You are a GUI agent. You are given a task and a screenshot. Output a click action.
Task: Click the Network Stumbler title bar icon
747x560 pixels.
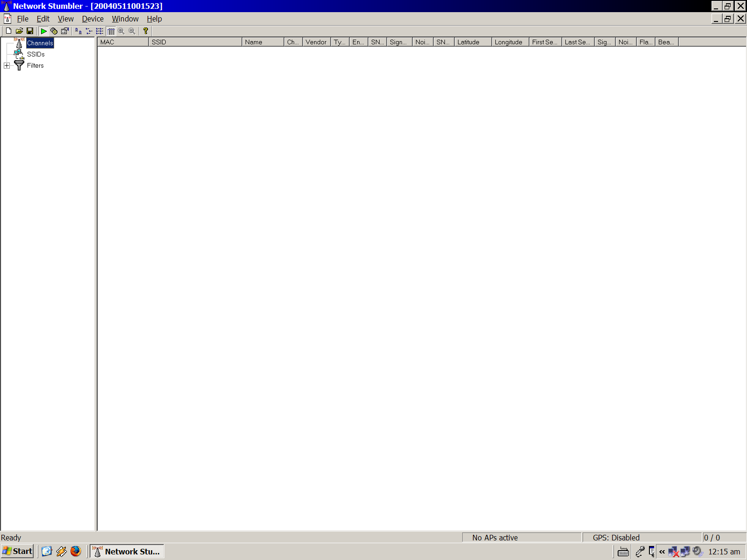pos(6,6)
